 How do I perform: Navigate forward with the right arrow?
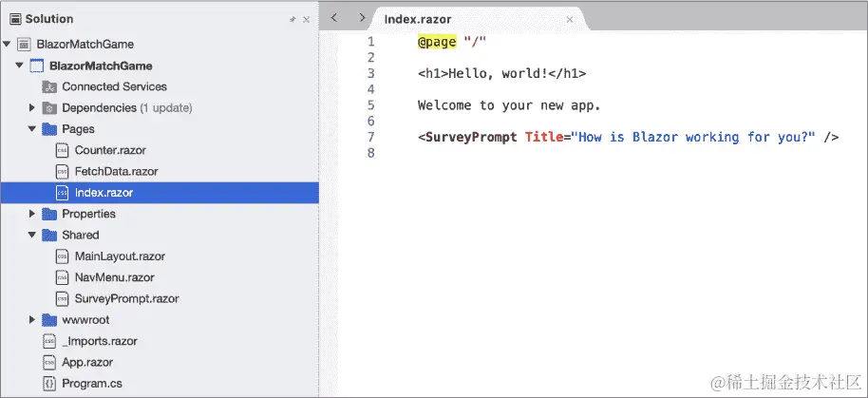pyautogui.click(x=362, y=18)
